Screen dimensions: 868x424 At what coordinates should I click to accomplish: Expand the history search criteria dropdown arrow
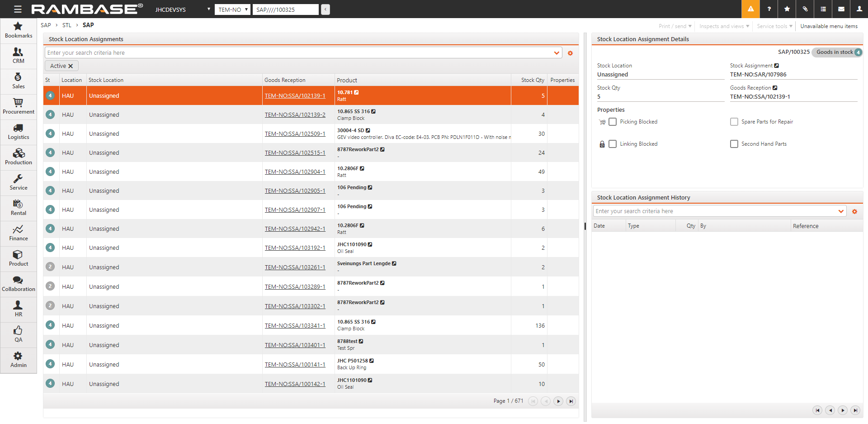coord(841,211)
